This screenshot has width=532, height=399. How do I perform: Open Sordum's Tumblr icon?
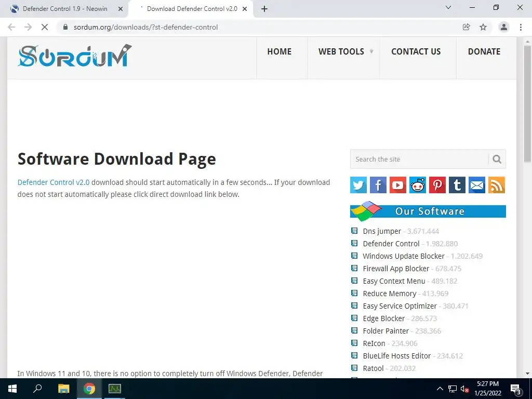point(457,185)
